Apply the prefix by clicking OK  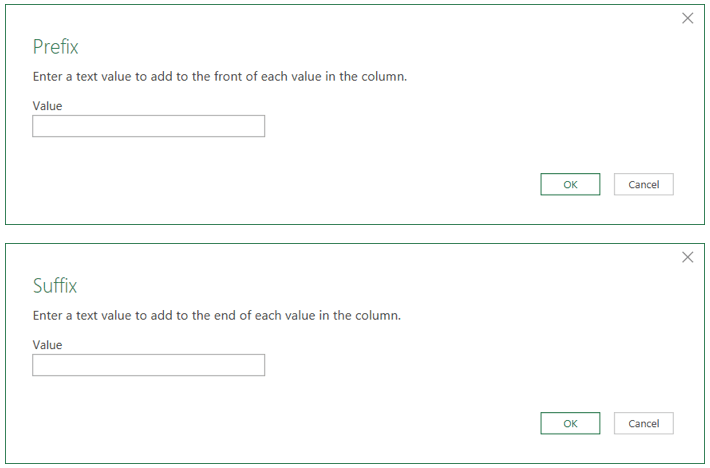tap(570, 184)
